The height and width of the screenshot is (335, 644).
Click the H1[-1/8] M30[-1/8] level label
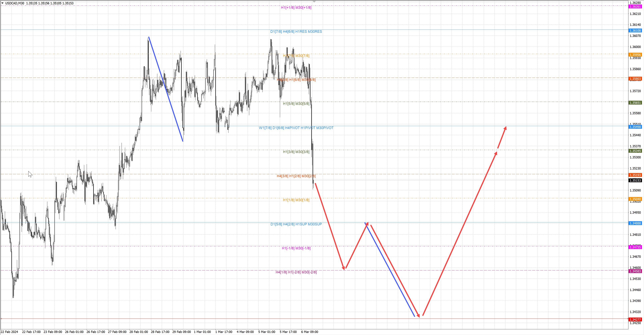point(296,248)
